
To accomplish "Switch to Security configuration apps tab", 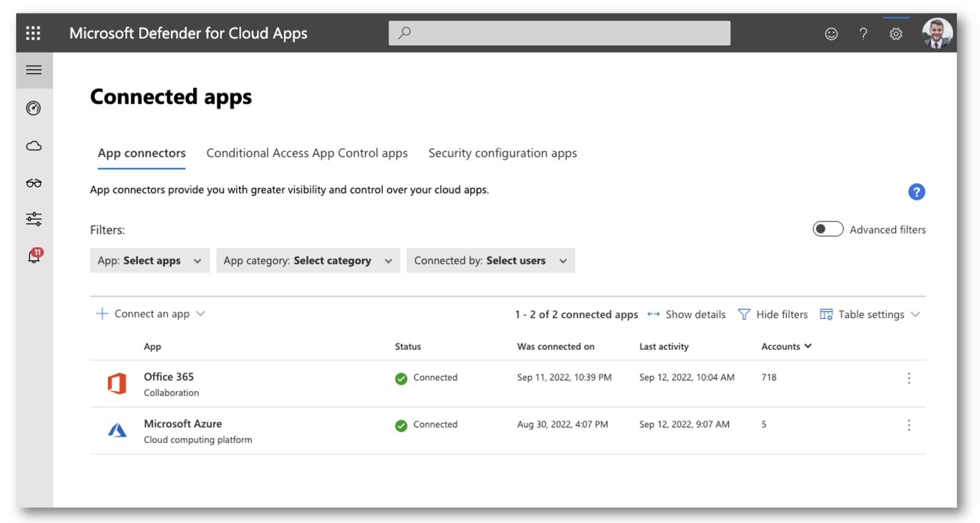I will click(502, 153).
